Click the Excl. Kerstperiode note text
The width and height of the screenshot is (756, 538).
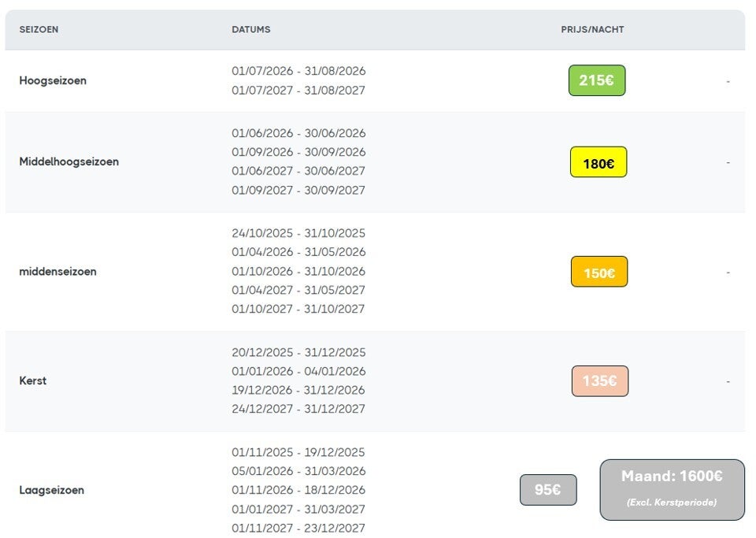pyautogui.click(x=672, y=503)
